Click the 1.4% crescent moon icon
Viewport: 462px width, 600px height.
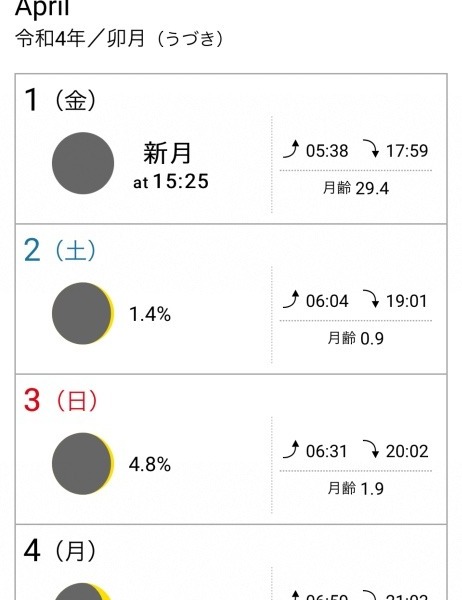click(x=83, y=313)
